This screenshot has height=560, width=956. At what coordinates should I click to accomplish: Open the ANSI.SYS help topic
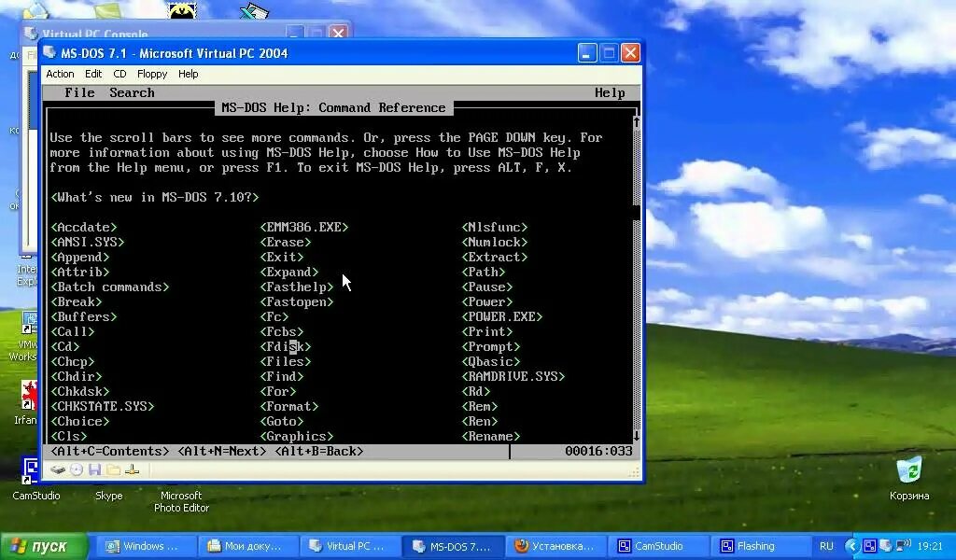coord(87,242)
